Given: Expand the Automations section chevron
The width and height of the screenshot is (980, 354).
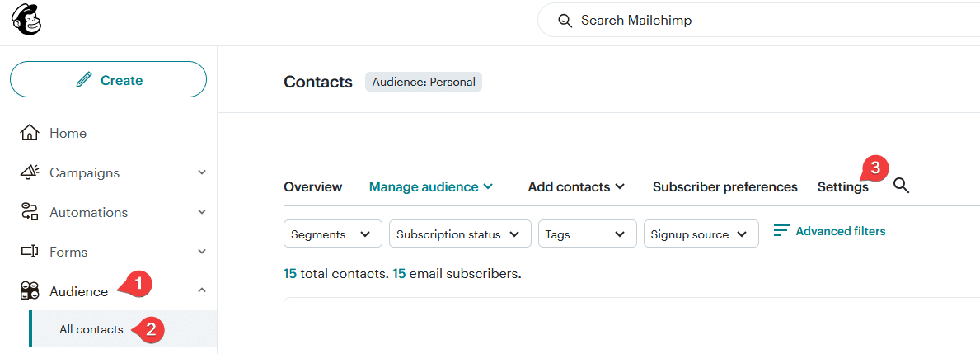Looking at the screenshot, I should 202,212.
